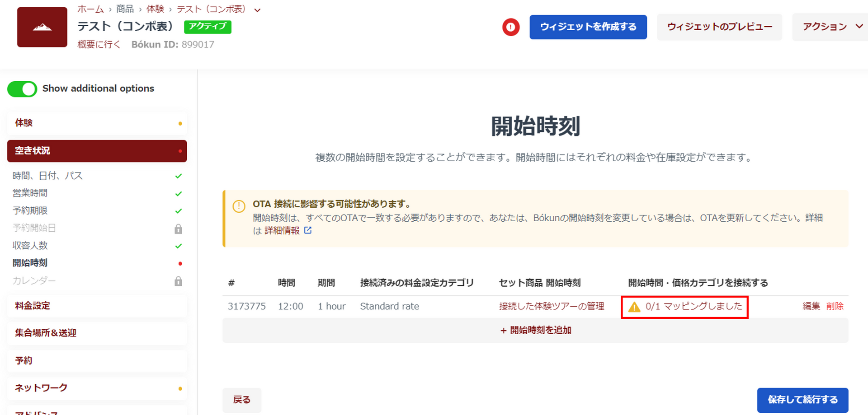Click the product mountain logo thumbnail
Image resolution: width=868 pixels, height=415 pixels.
(x=42, y=27)
